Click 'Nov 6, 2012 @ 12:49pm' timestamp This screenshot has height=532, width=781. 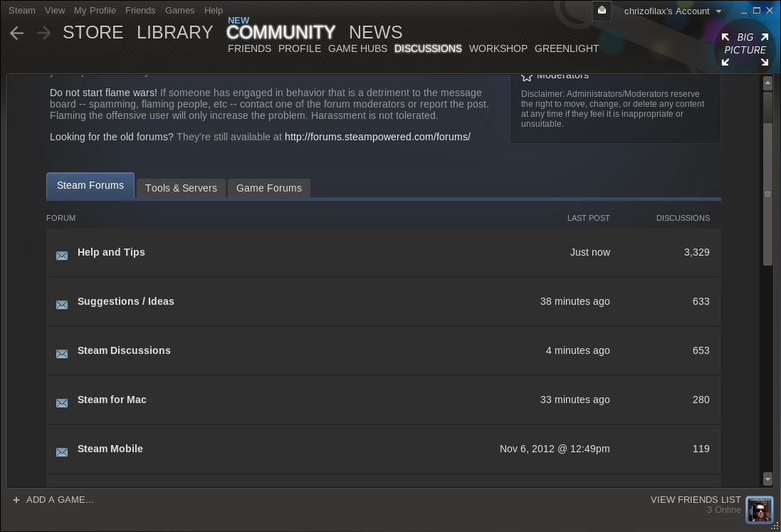pos(555,449)
